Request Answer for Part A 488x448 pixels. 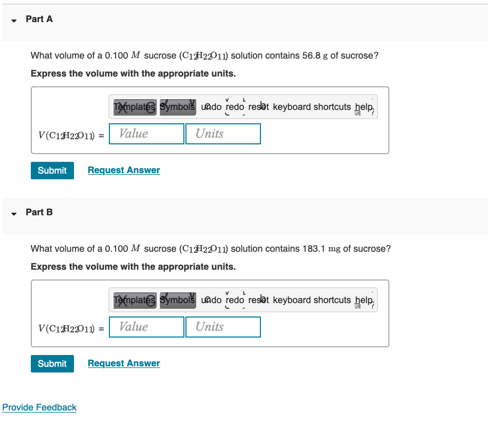click(123, 170)
